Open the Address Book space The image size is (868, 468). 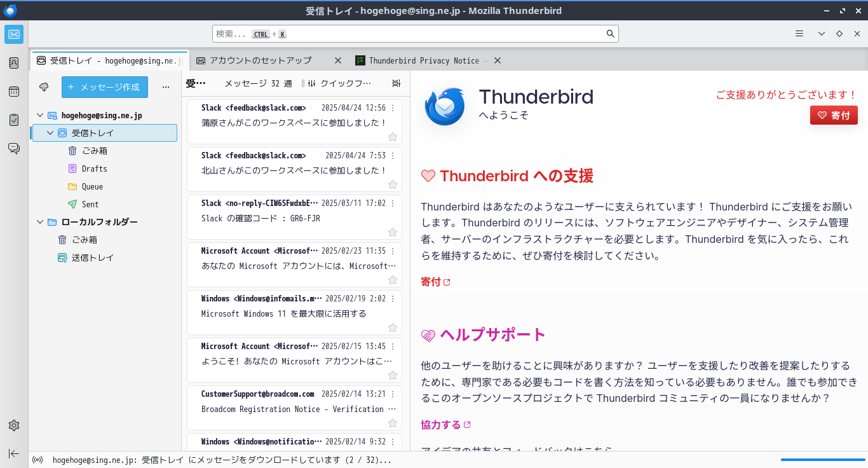[14, 63]
